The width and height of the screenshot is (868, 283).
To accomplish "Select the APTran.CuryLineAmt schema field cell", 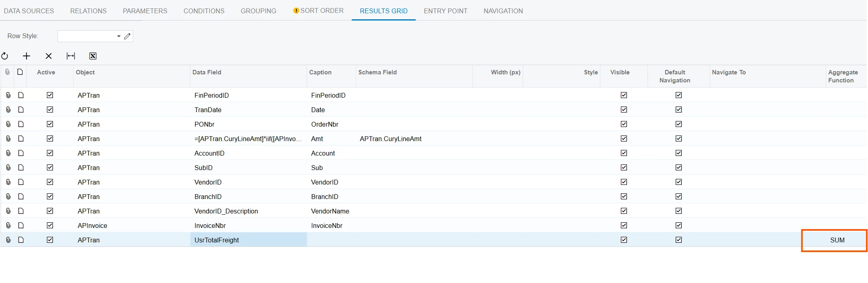I will click(x=414, y=139).
